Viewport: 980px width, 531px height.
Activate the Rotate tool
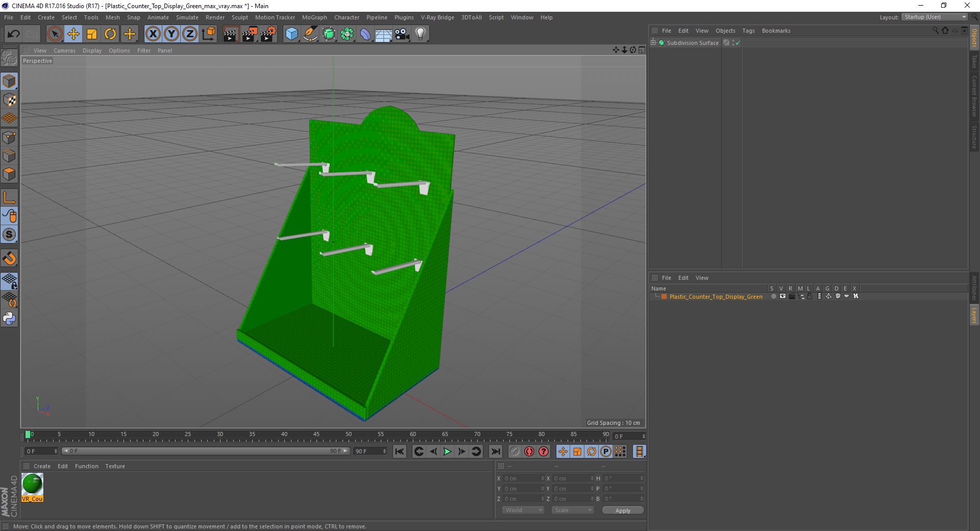point(110,34)
